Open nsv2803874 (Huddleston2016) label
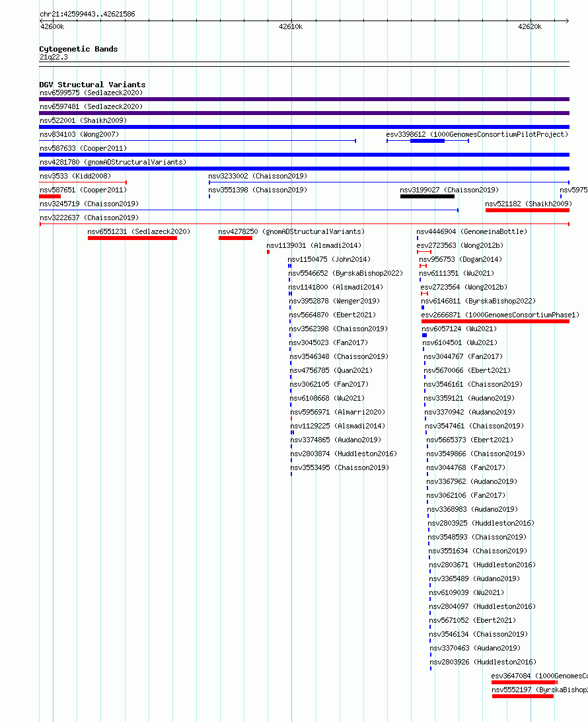This screenshot has height=722, width=588. point(344,454)
